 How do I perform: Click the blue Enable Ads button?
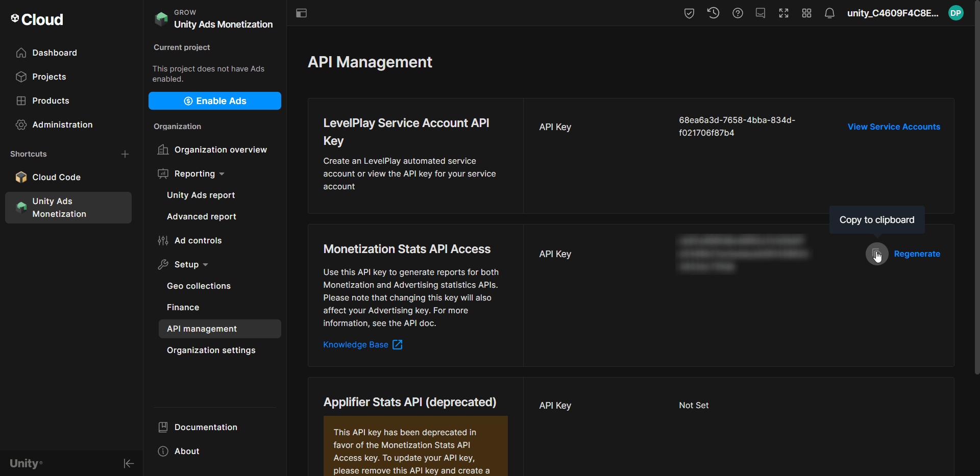click(x=214, y=101)
